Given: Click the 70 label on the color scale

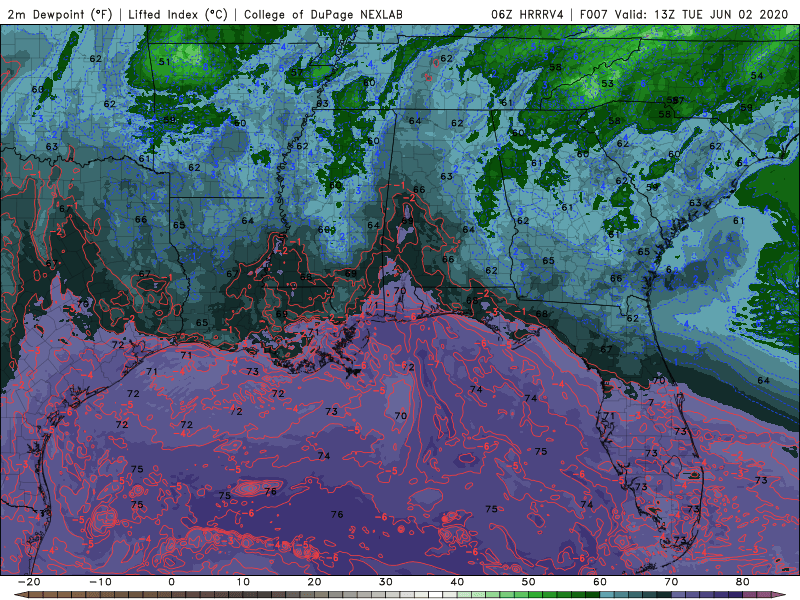Looking at the screenshot, I should 671,582.
